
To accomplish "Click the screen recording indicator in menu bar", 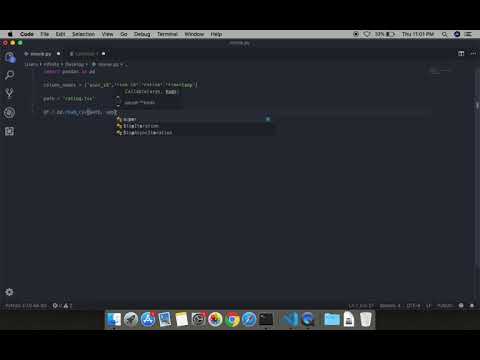I will coord(356,34).
